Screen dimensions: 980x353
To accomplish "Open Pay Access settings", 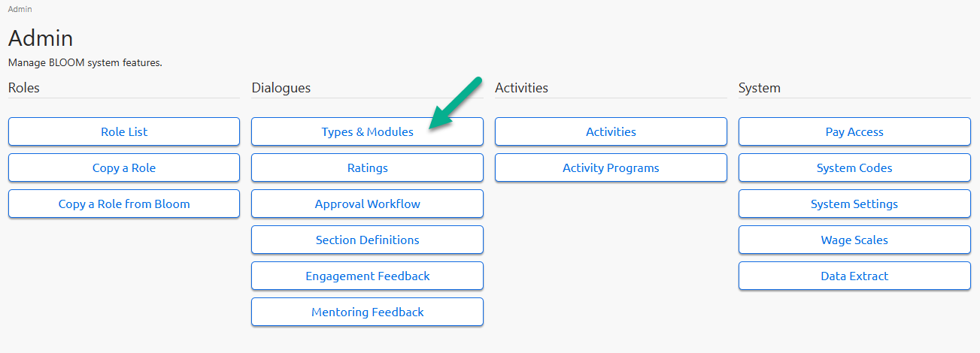I will [854, 131].
